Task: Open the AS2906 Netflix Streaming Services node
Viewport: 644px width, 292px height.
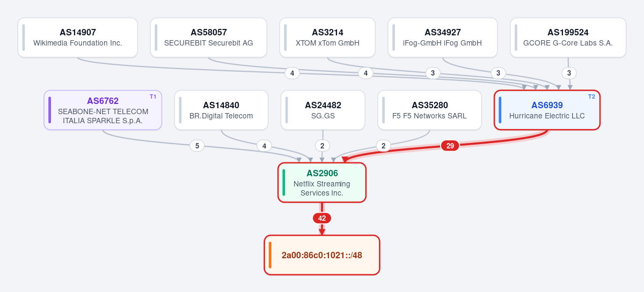Action: point(322,183)
